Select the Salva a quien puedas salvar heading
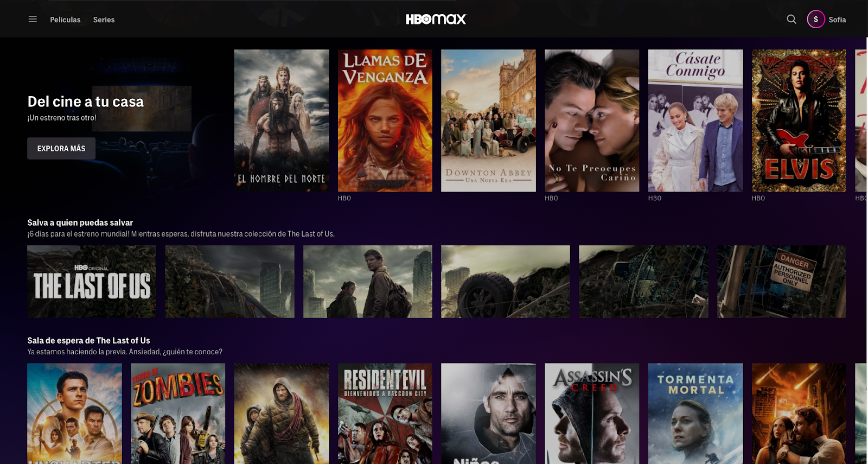This screenshot has width=868, height=464. (80, 223)
